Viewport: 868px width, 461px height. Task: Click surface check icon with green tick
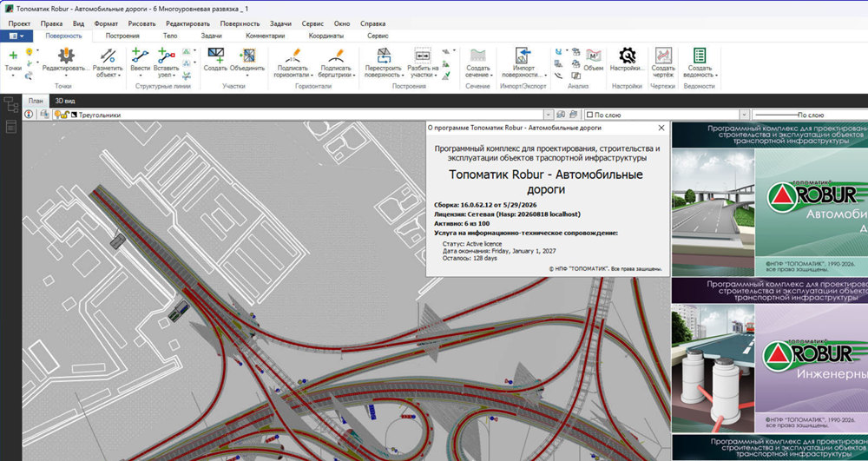pyautogui.click(x=445, y=76)
